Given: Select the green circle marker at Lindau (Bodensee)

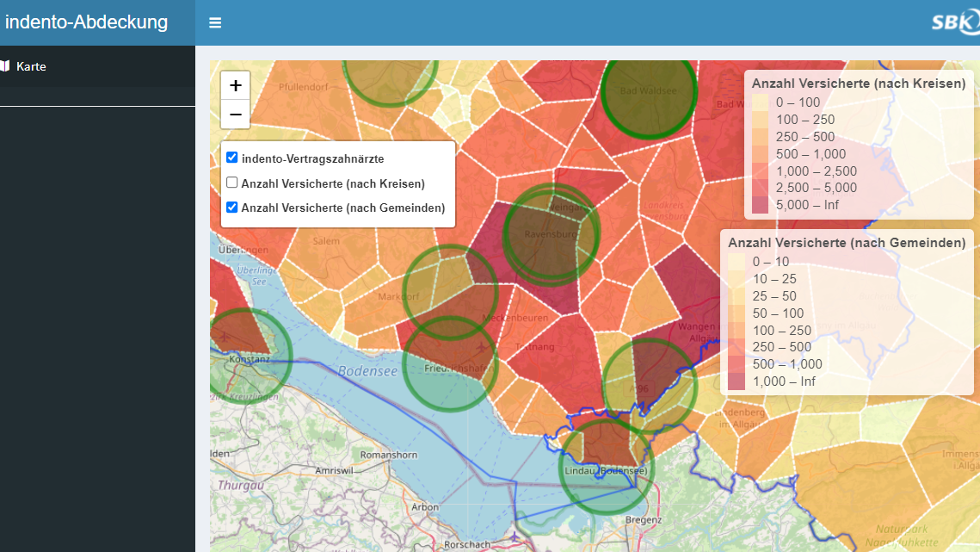Looking at the screenshot, I should 607,466.
